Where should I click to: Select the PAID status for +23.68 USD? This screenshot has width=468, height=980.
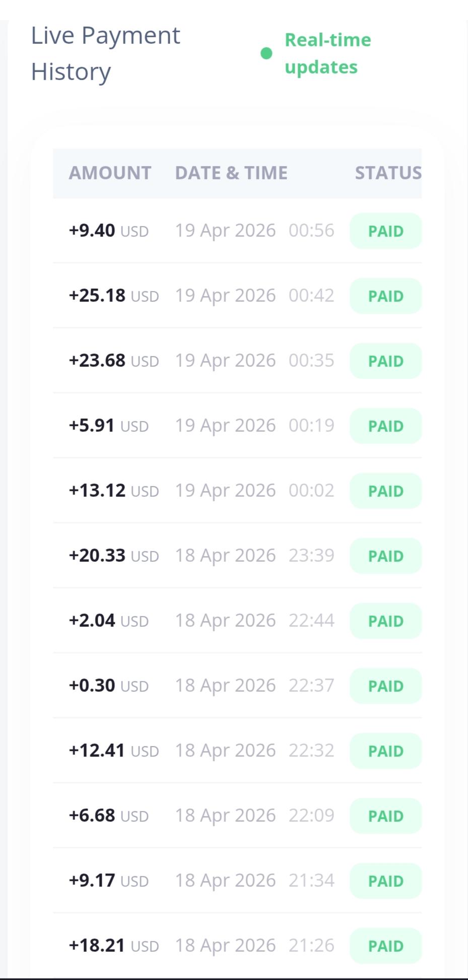[x=386, y=361]
